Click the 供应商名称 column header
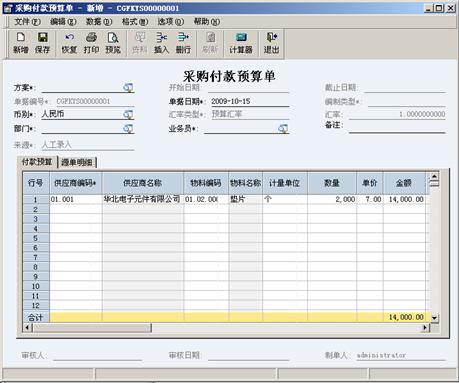Screen dimensions: 459x383 pyautogui.click(x=143, y=183)
